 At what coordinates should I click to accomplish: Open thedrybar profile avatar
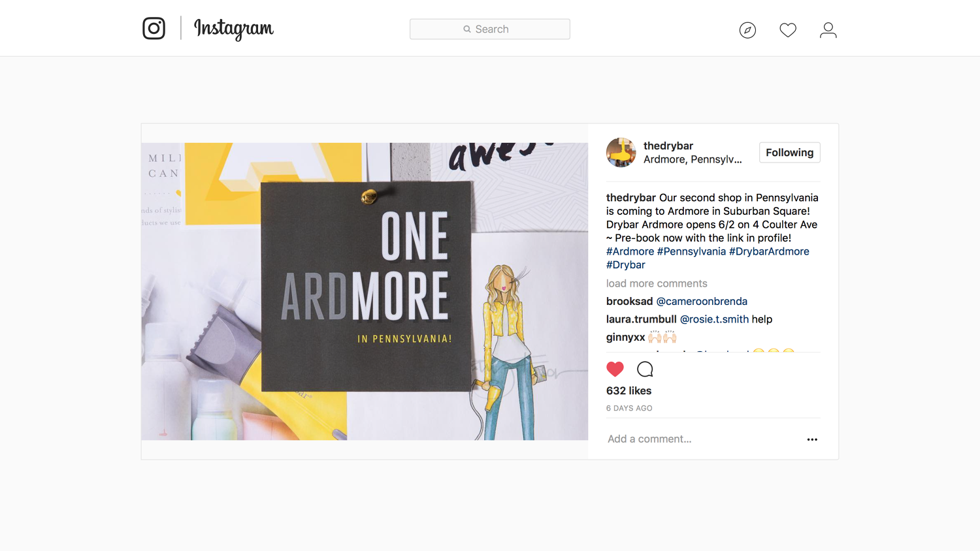621,152
